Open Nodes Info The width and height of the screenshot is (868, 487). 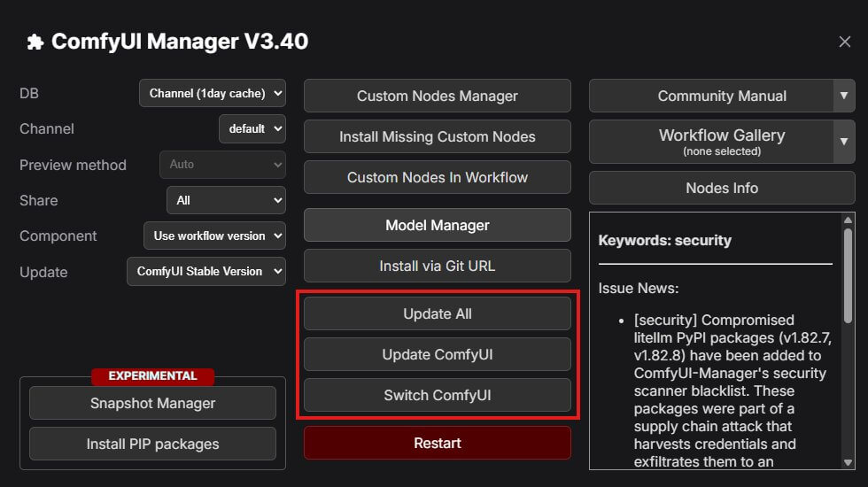pyautogui.click(x=723, y=188)
